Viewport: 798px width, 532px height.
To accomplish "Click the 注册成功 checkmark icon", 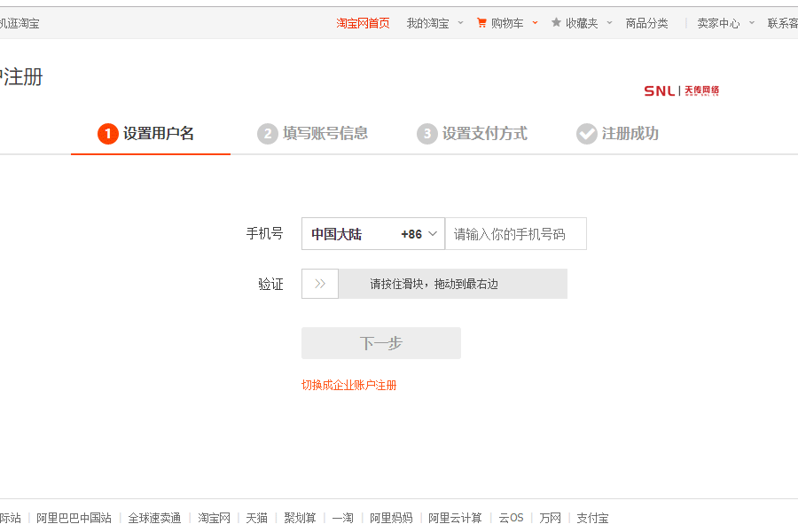I will tap(586, 134).
